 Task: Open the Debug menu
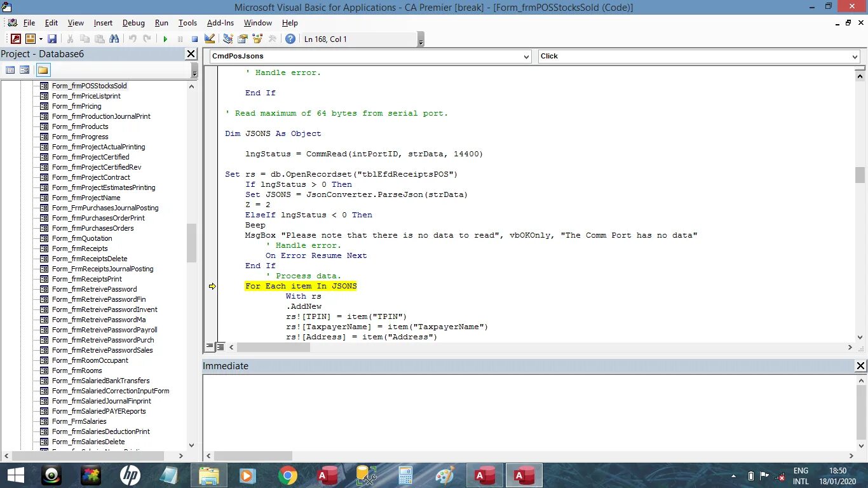133,23
